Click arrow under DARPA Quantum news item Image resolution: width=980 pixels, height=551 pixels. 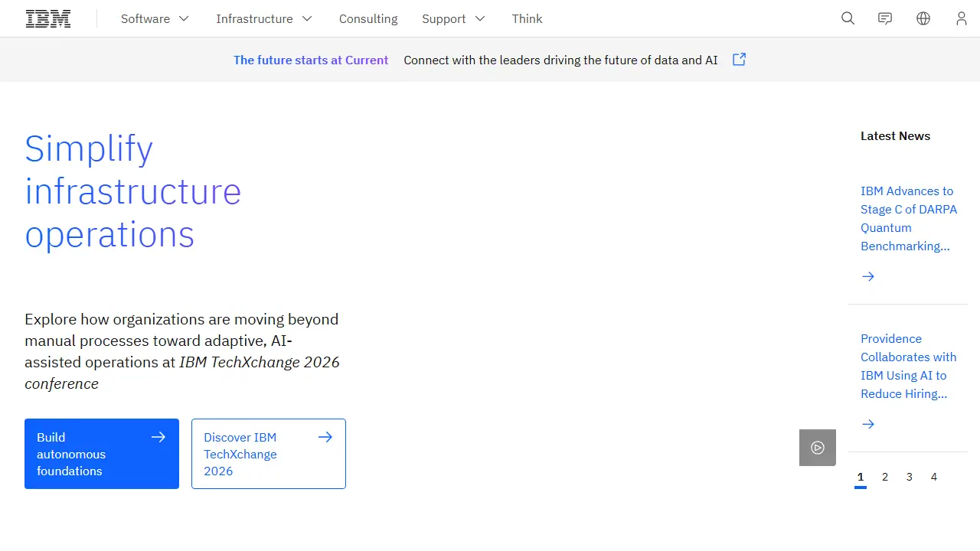point(868,276)
